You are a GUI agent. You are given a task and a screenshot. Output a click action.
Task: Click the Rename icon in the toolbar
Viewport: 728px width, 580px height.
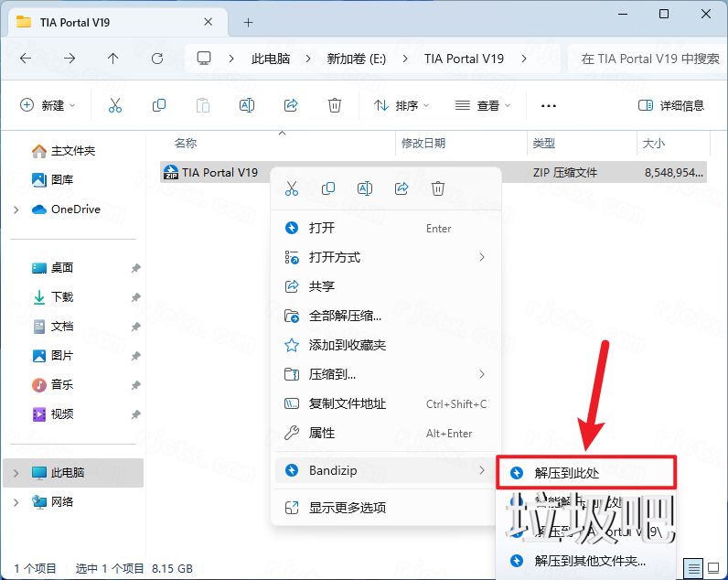(x=247, y=105)
